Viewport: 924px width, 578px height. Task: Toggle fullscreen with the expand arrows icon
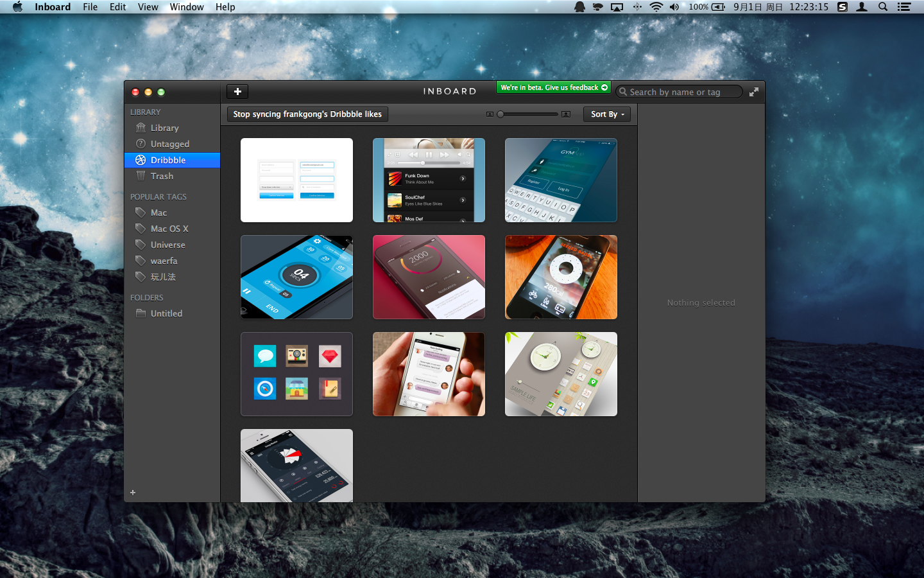754,92
